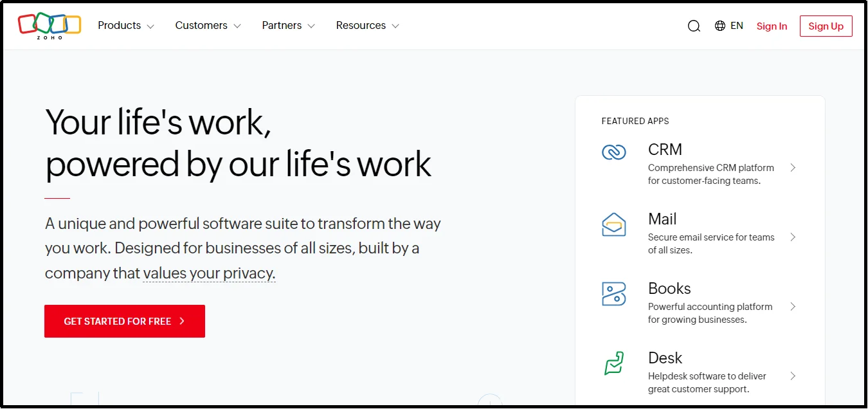Click the 'A unique and powerful software suite' paragraph
This screenshot has width=868, height=409.
243,248
